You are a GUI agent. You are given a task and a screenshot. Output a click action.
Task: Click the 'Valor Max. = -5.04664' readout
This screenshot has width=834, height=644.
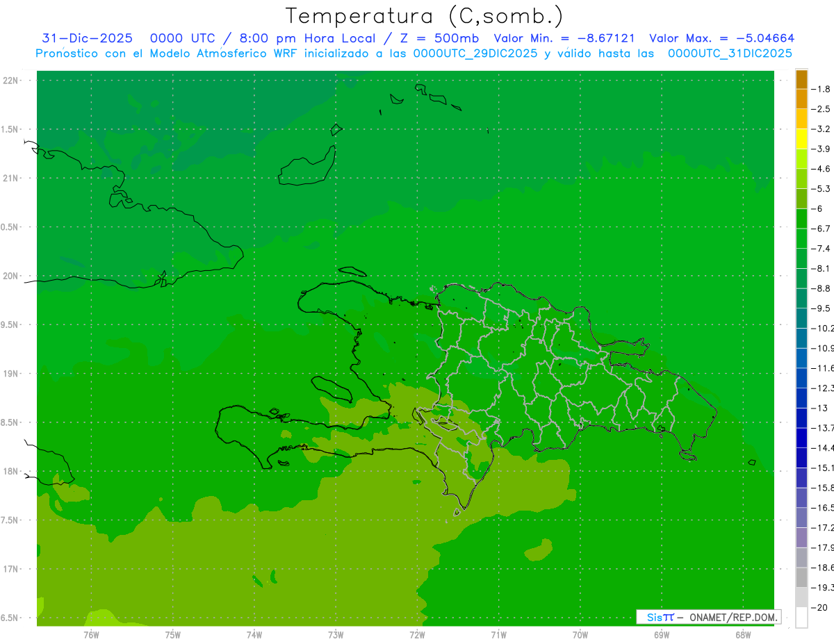click(721, 38)
